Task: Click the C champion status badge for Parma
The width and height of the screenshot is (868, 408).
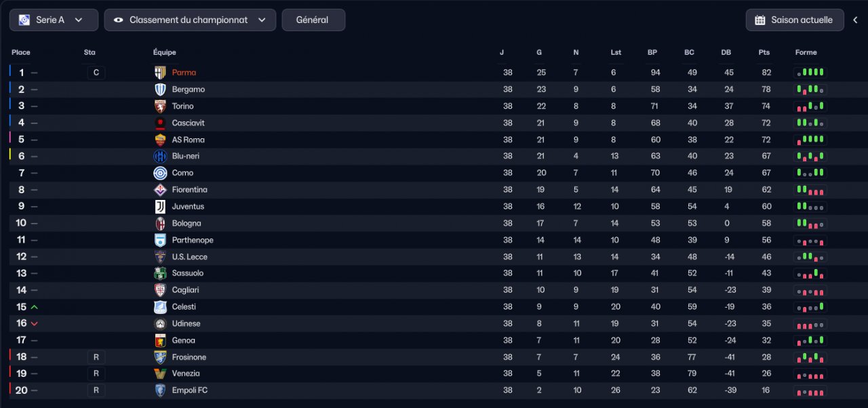Action: coord(96,73)
